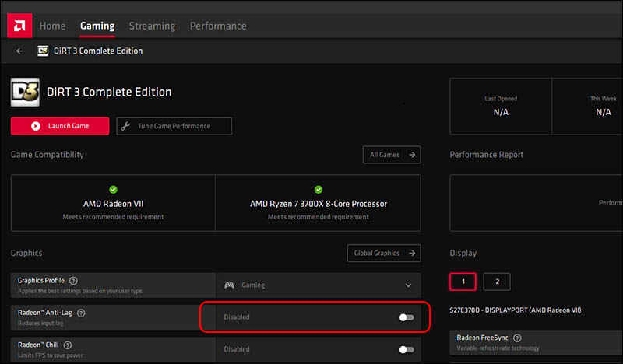The width and height of the screenshot is (623, 364).
Task: Click the Display section heading
Action: click(x=463, y=253)
